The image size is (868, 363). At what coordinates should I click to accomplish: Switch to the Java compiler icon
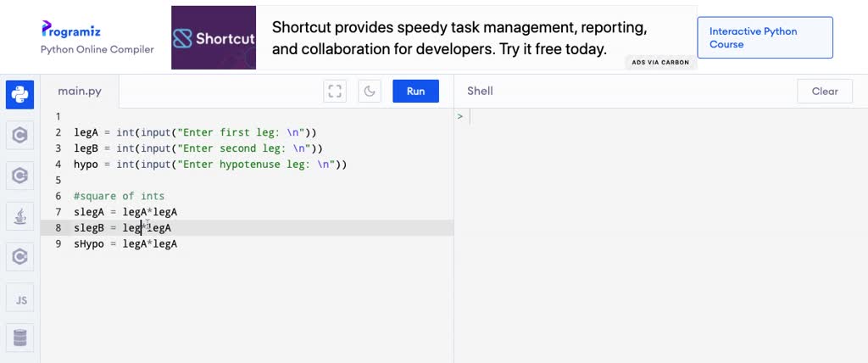click(20, 216)
